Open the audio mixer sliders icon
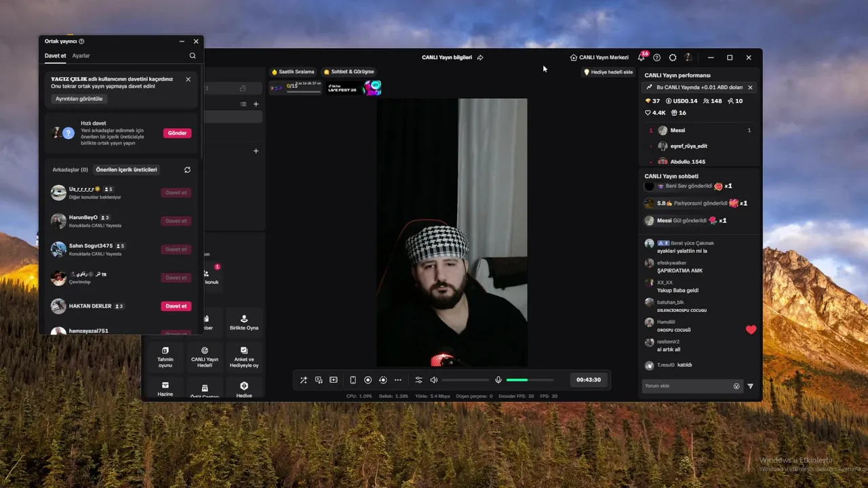This screenshot has height=488, width=868. click(x=418, y=380)
